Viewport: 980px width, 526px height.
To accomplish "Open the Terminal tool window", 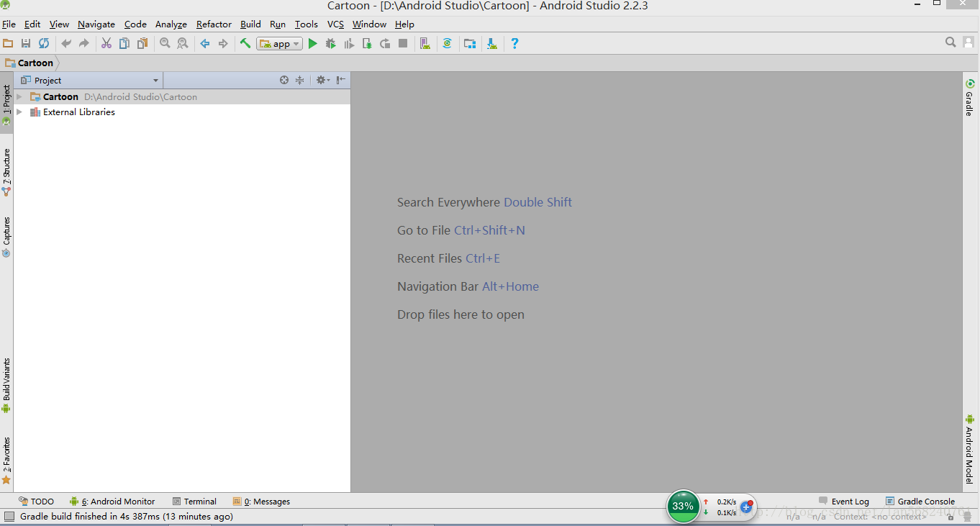I will [x=194, y=502].
